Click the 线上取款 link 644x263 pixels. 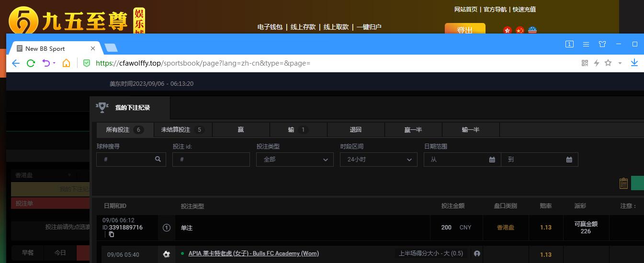[x=336, y=27]
